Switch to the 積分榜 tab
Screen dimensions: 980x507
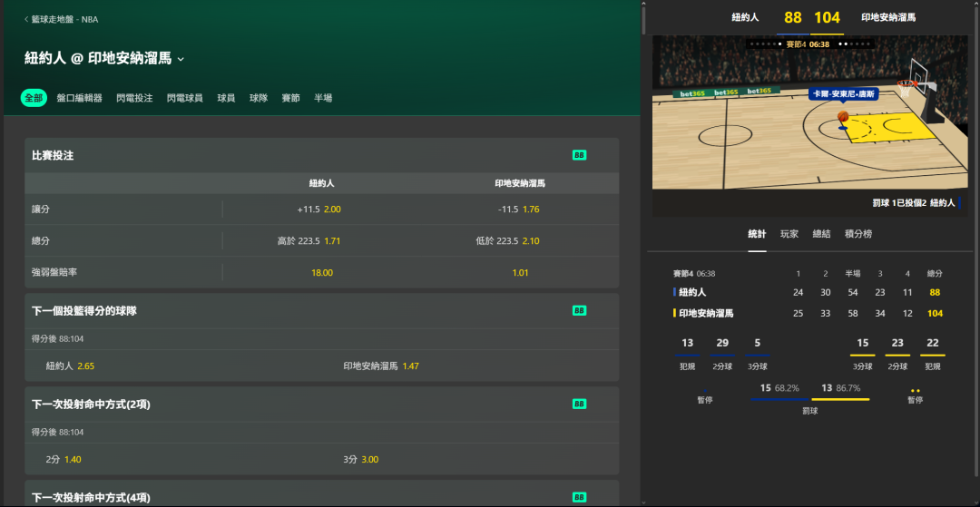[x=858, y=234]
